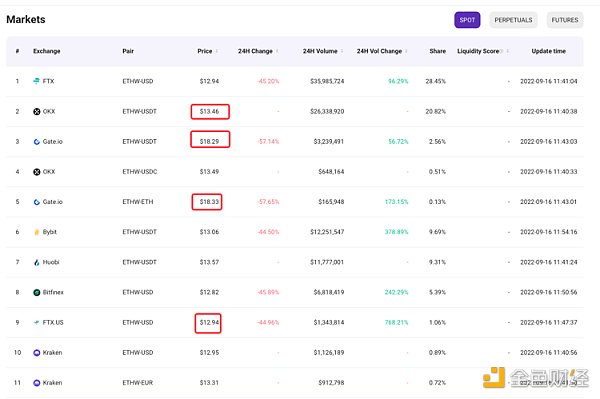Click the $13.31 price cell
The height and width of the screenshot is (399, 600).
click(x=209, y=383)
